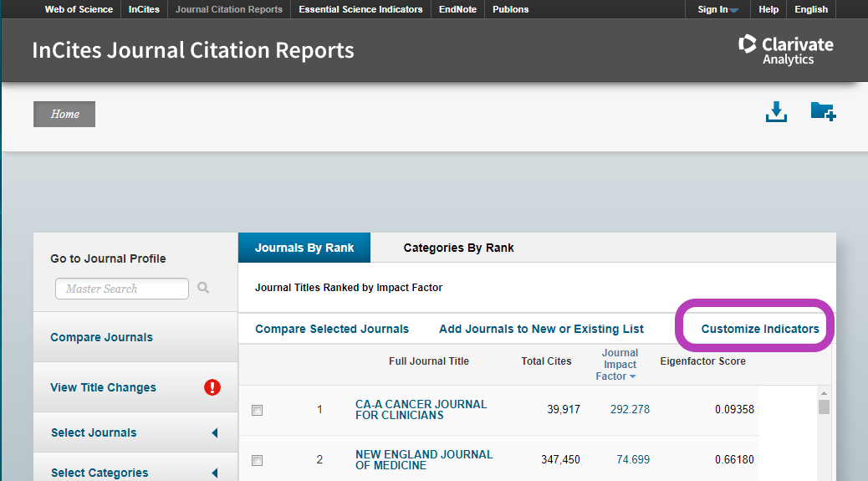Open Web of Science from top menu
The height and width of the screenshot is (481, 868).
(x=79, y=9)
